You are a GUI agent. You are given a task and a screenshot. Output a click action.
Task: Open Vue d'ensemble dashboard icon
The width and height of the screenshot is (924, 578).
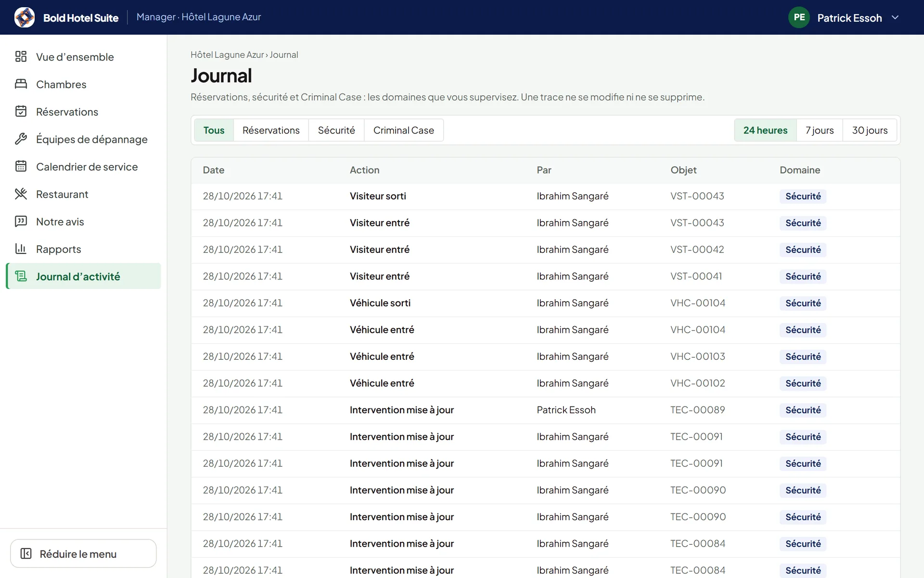tap(21, 57)
